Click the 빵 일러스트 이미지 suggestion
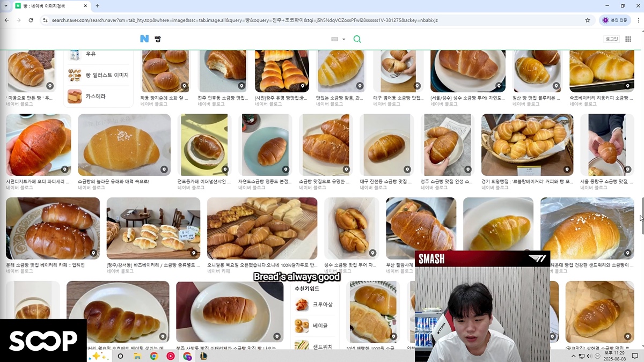The width and height of the screenshot is (644, 362). (x=107, y=75)
